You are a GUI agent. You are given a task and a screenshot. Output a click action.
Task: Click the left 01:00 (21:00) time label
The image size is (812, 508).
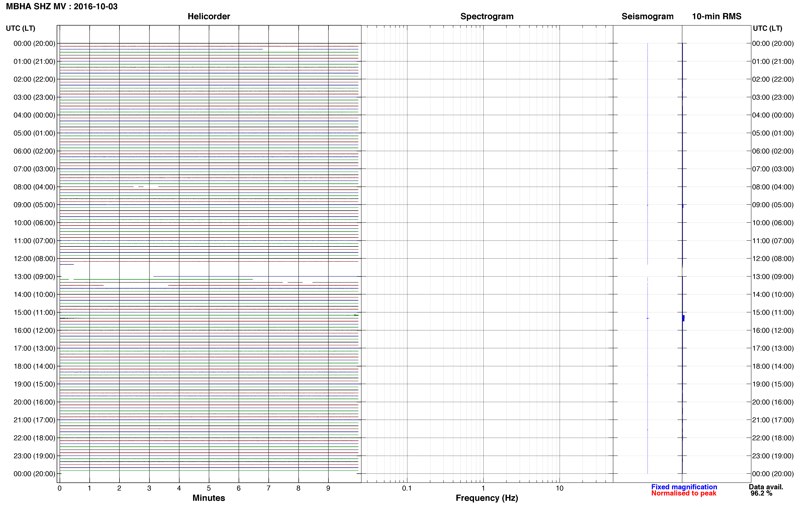point(34,62)
